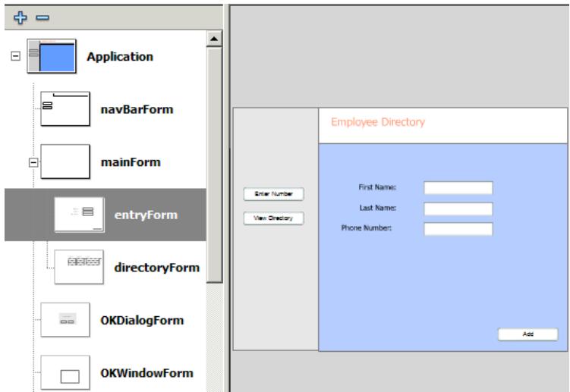Viewport: 570px width, 392px height.
Task: Click the tree panel scrollbar thumb
Action: (214, 165)
